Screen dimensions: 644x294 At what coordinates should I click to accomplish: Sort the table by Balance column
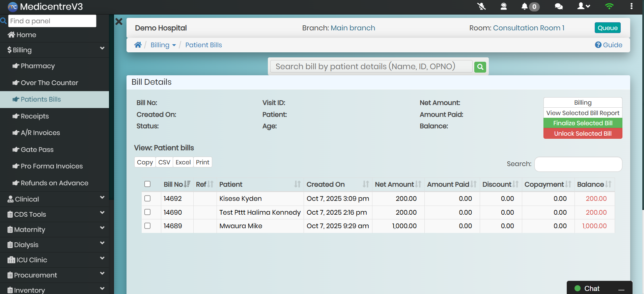click(x=594, y=184)
